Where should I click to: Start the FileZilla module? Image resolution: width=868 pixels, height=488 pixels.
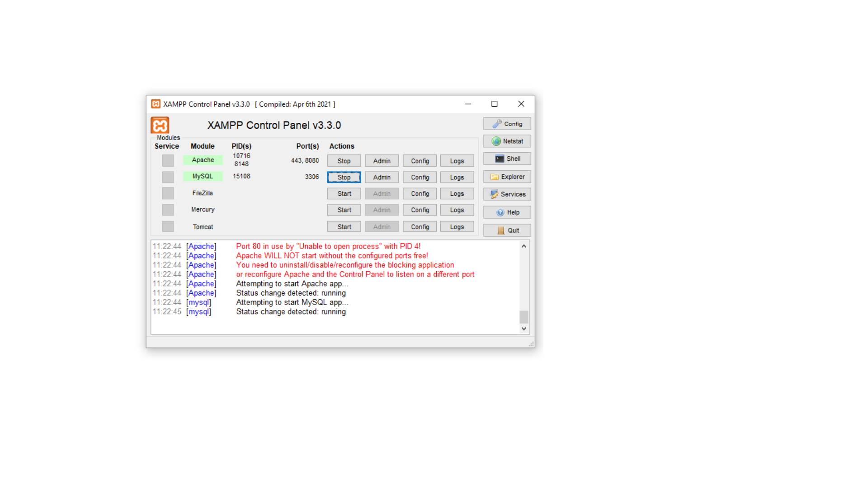coord(344,194)
